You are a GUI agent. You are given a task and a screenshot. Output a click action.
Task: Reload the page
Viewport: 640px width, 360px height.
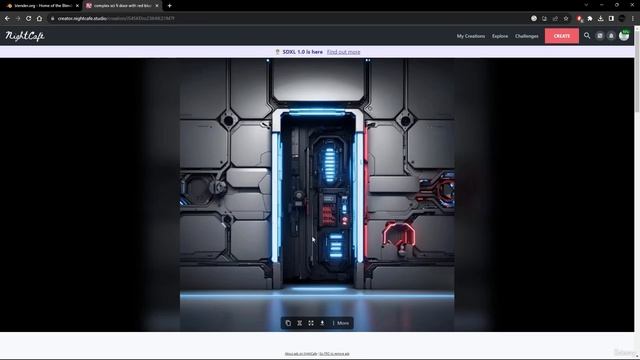point(29,18)
